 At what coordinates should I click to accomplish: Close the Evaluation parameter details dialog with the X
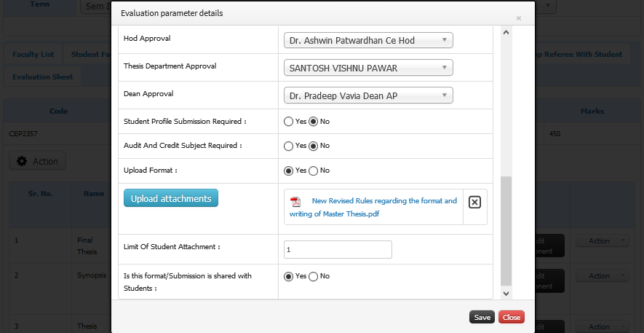519,18
